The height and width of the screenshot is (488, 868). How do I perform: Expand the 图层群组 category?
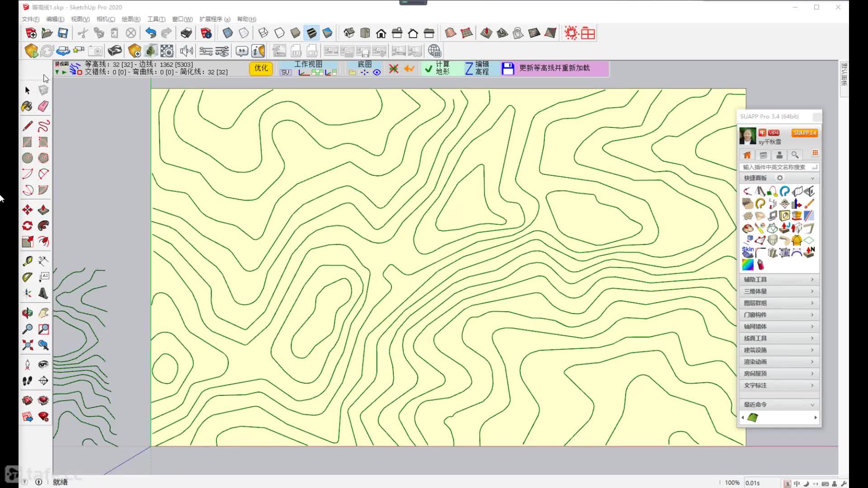point(778,303)
